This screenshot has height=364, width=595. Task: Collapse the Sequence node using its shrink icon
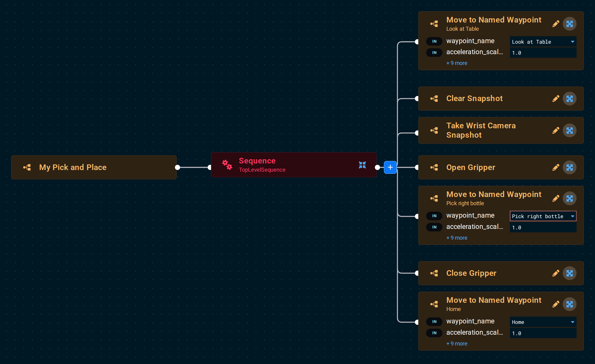pyautogui.click(x=362, y=165)
